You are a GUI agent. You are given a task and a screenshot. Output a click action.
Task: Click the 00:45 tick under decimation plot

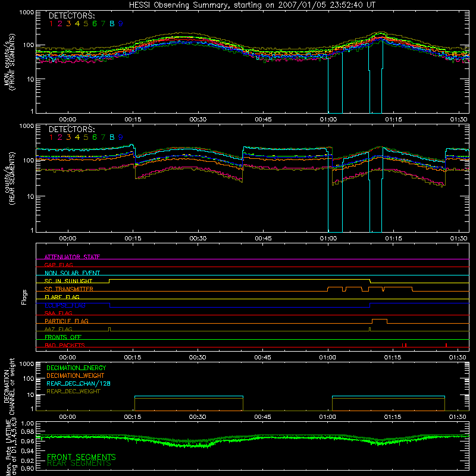[262, 417]
